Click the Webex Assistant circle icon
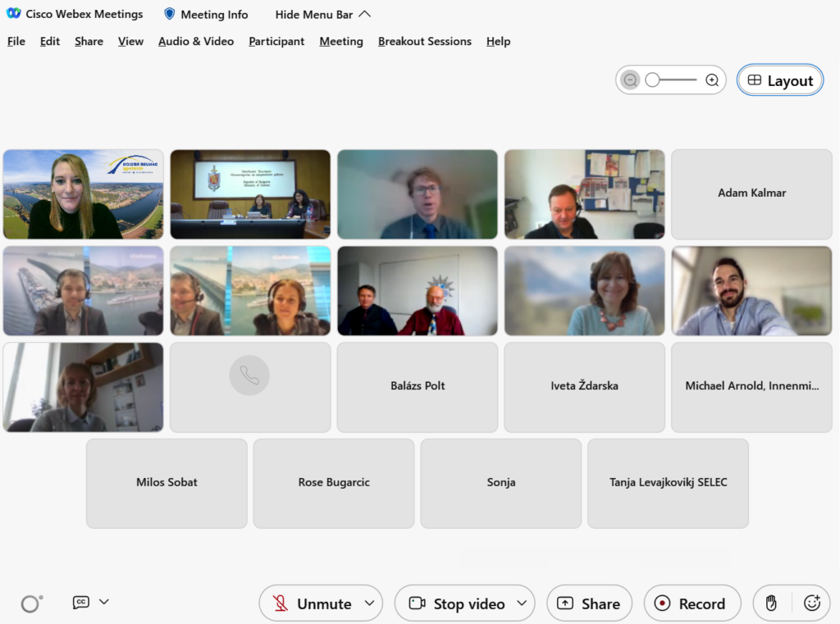Image resolution: width=840 pixels, height=624 pixels. (x=31, y=604)
